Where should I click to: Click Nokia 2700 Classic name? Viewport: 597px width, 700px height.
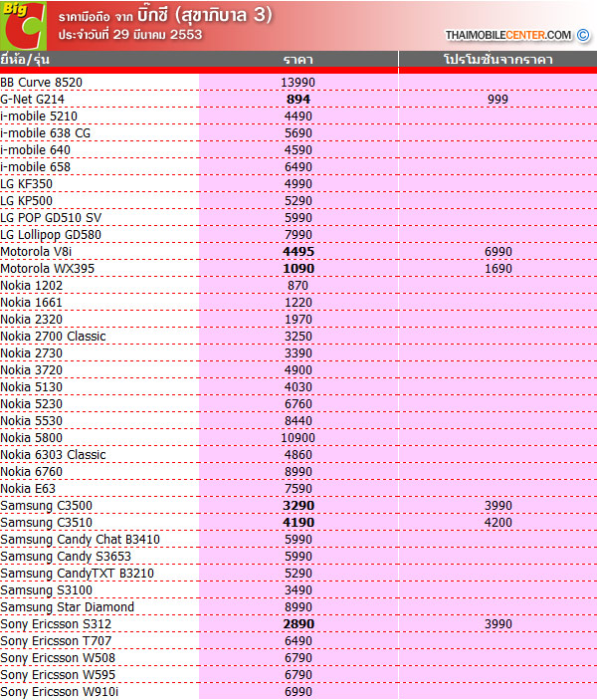(53, 337)
